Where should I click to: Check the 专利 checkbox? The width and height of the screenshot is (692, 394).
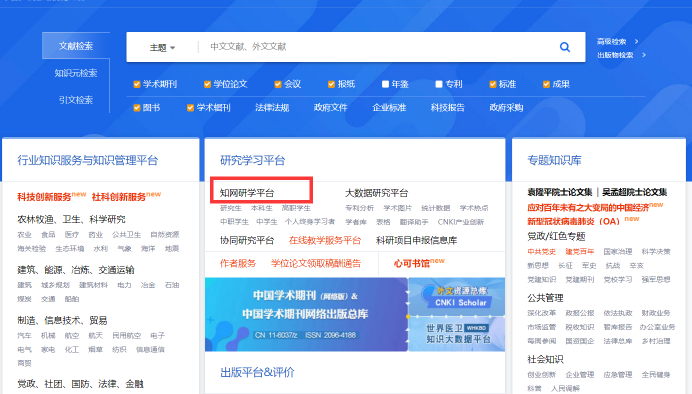coord(439,84)
